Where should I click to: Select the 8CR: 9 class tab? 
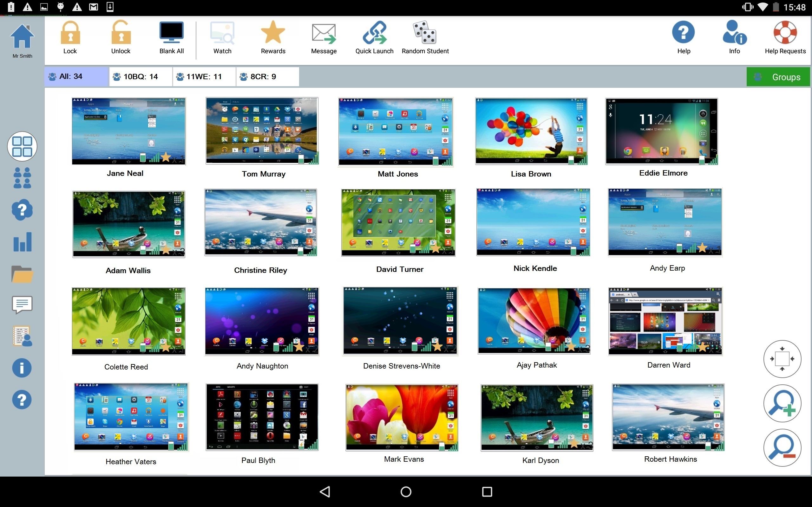click(267, 77)
